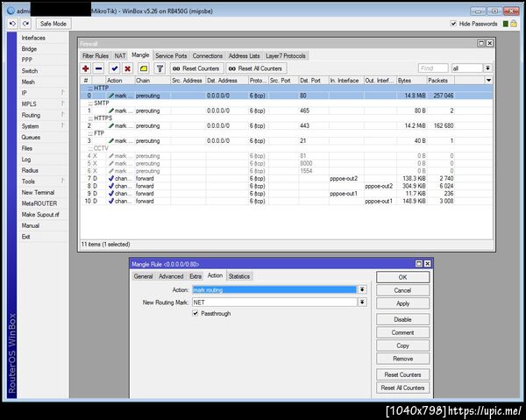Switch to the Filter Rules tab
The height and width of the screenshot is (420, 526).
(96, 56)
